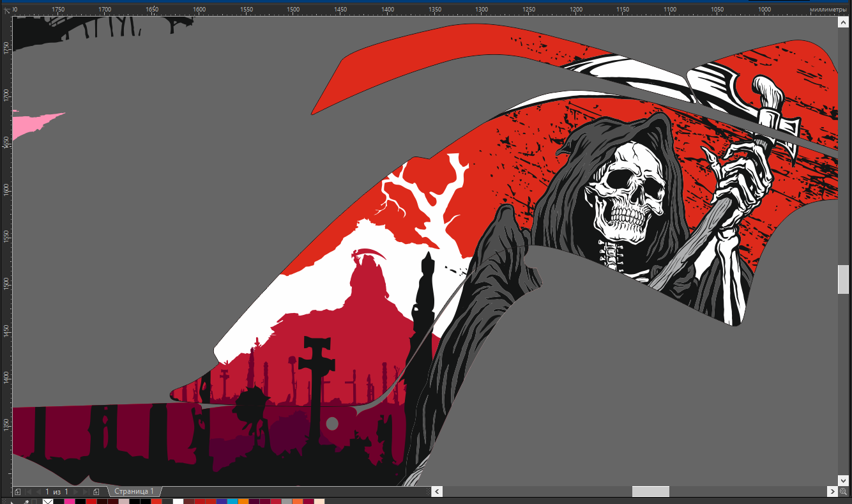Choose the white swatch in the palette
This screenshot has width=852, height=504.
click(178, 502)
